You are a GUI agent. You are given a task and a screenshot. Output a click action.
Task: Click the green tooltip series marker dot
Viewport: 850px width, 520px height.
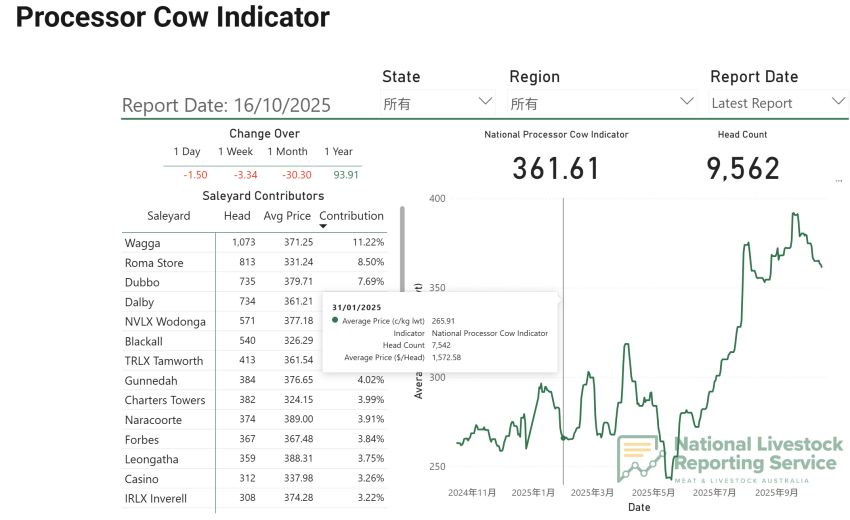pyautogui.click(x=334, y=320)
